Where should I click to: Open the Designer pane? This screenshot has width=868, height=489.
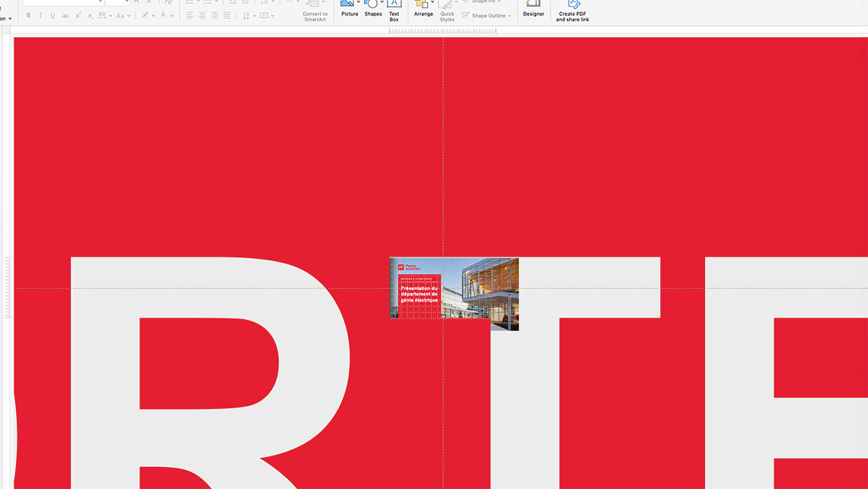pos(533,8)
